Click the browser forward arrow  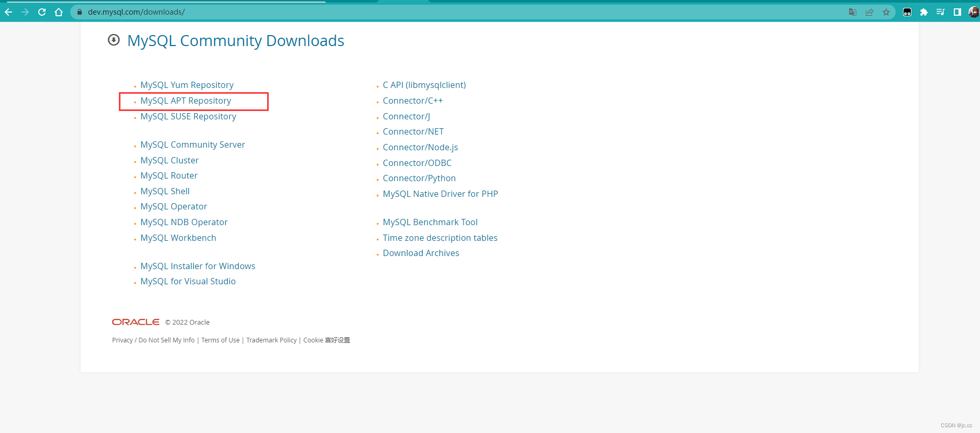pos(25,12)
